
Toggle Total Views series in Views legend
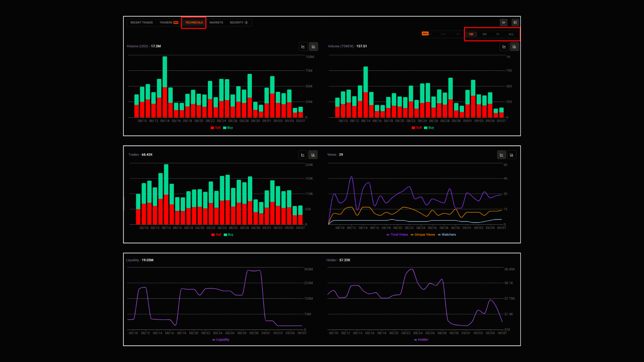397,235
